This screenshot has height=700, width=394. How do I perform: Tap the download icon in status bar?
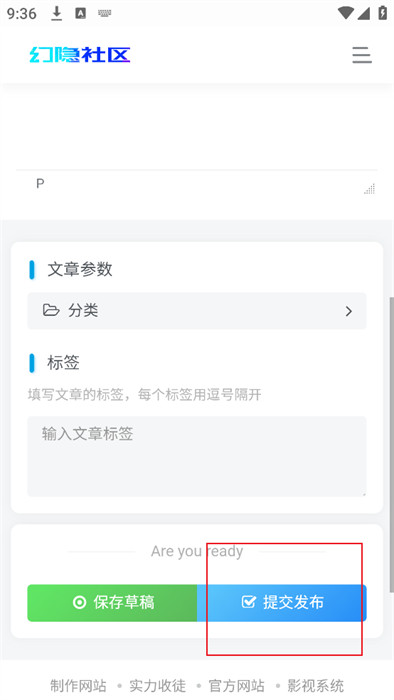pos(56,13)
